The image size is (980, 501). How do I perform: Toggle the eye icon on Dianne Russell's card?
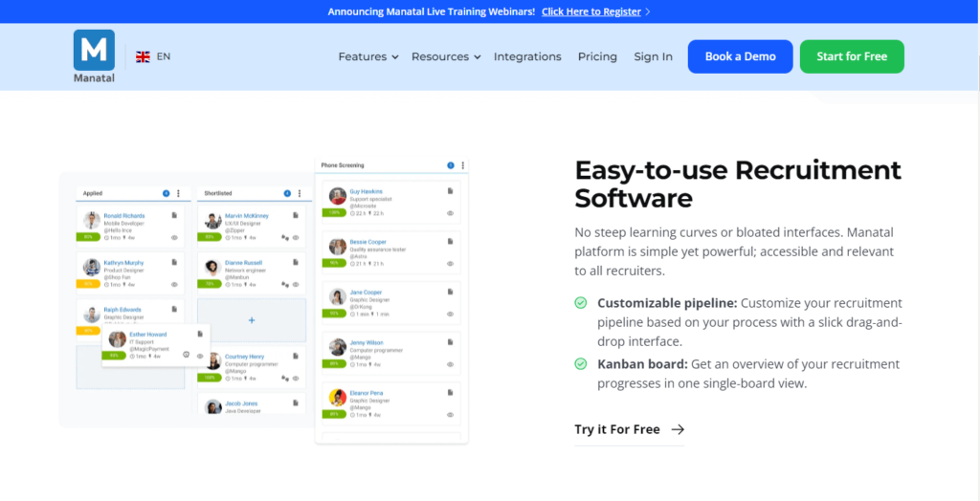pyautogui.click(x=296, y=284)
